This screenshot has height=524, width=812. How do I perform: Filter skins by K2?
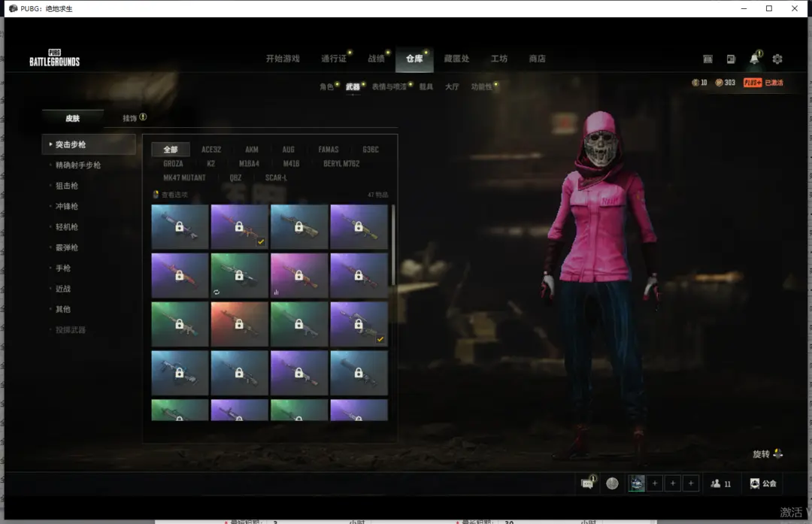pos(211,164)
